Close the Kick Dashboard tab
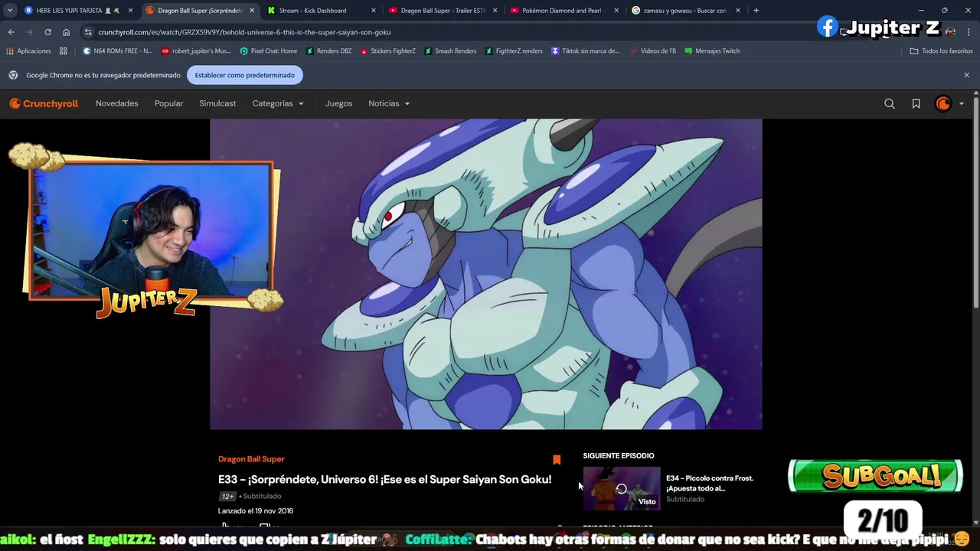The width and height of the screenshot is (980, 551). pyautogui.click(x=374, y=11)
